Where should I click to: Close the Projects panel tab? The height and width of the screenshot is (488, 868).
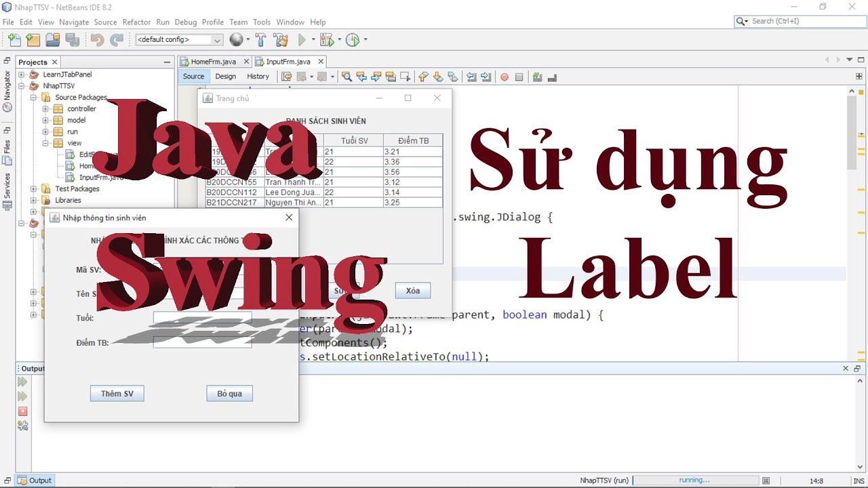(55, 62)
